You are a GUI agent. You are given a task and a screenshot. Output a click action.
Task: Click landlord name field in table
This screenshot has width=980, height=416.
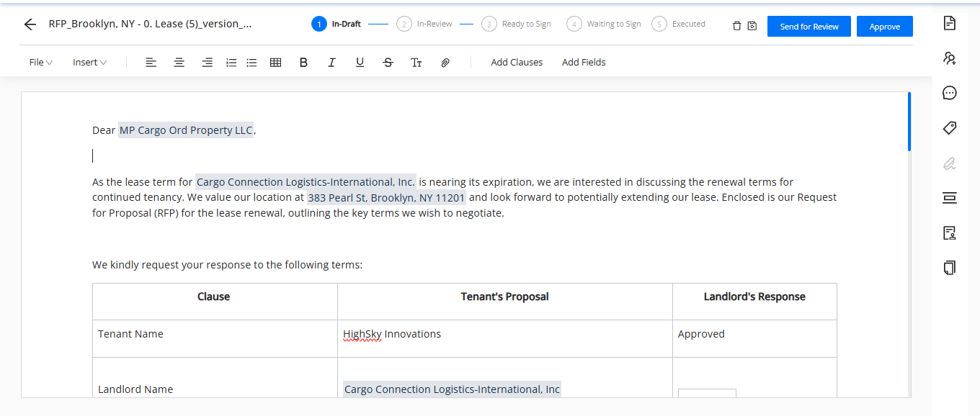point(452,389)
